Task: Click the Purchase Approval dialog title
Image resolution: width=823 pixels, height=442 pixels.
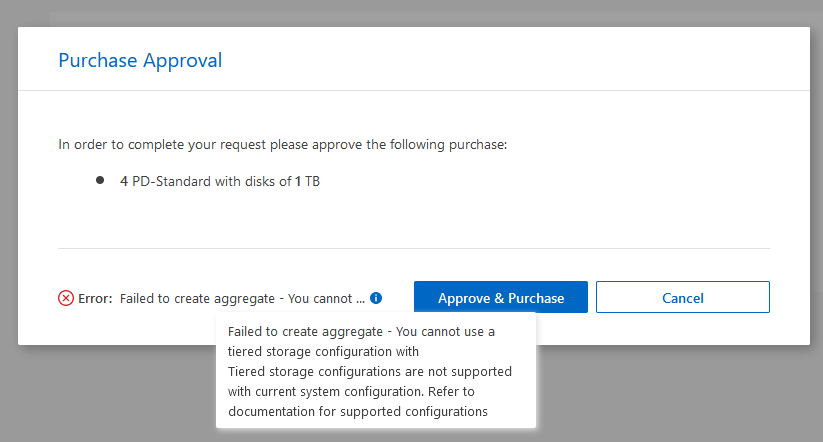Action: click(x=140, y=61)
